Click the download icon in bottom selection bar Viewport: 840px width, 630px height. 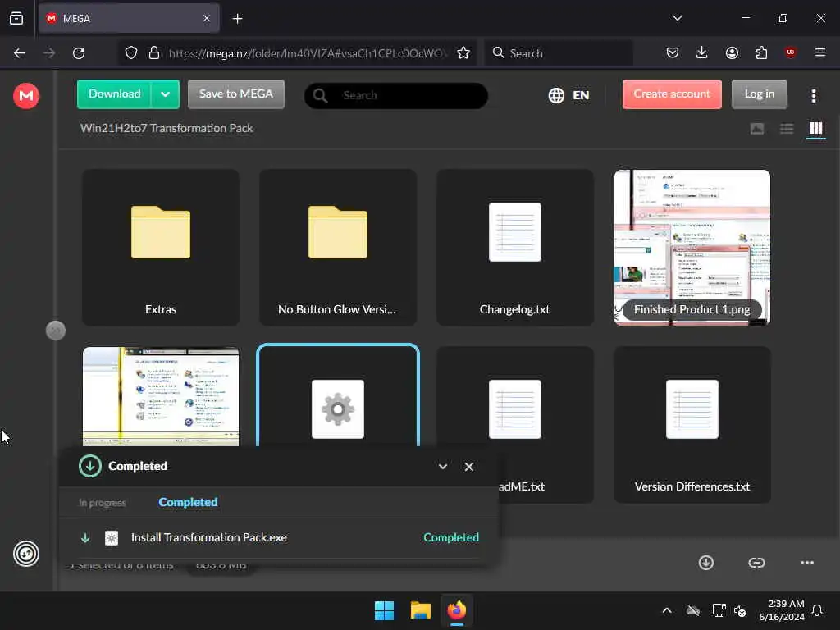[706, 563]
